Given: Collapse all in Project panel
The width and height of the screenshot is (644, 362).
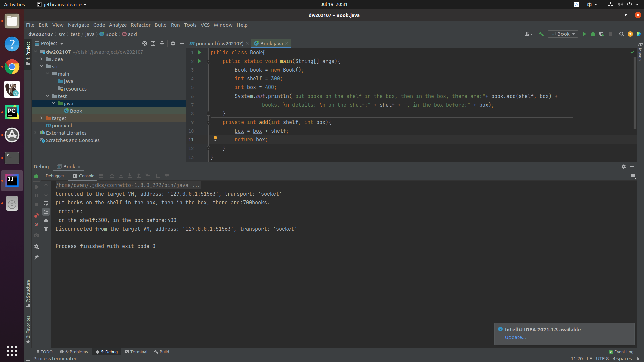Looking at the screenshot, I should [162, 43].
